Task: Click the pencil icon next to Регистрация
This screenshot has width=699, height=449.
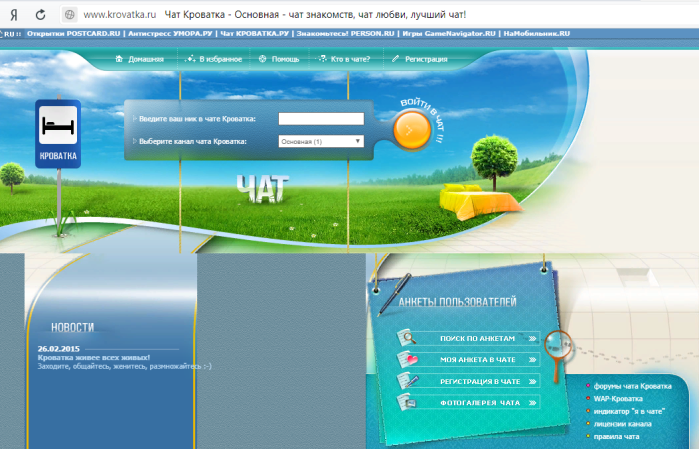Action: coord(395,59)
